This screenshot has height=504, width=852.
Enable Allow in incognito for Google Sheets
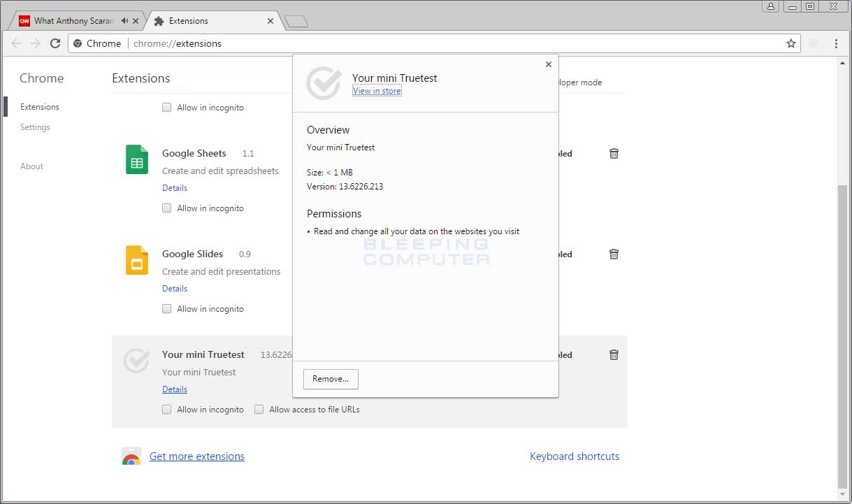click(166, 208)
